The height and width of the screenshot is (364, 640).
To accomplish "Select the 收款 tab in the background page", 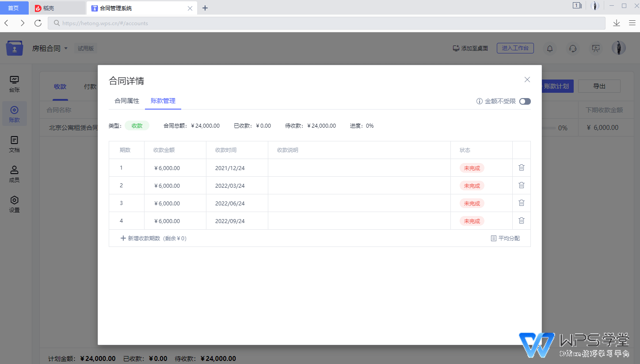I will tap(60, 87).
